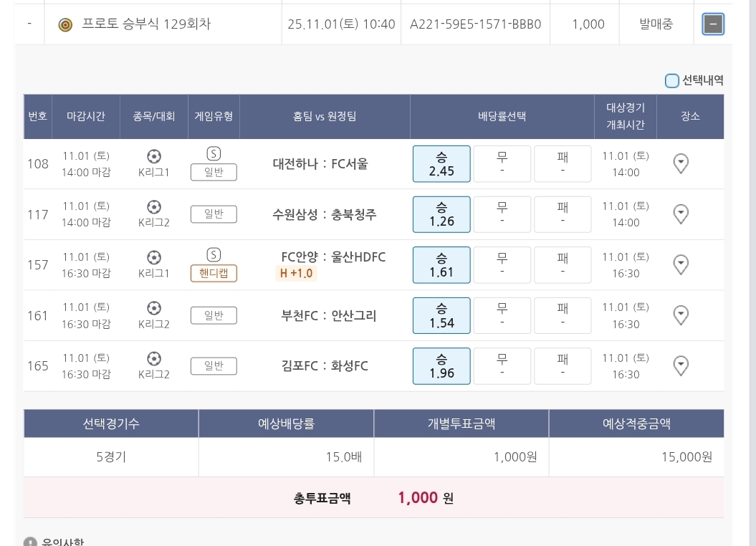Select 승 1.61 for FC안양 match

coord(441,265)
